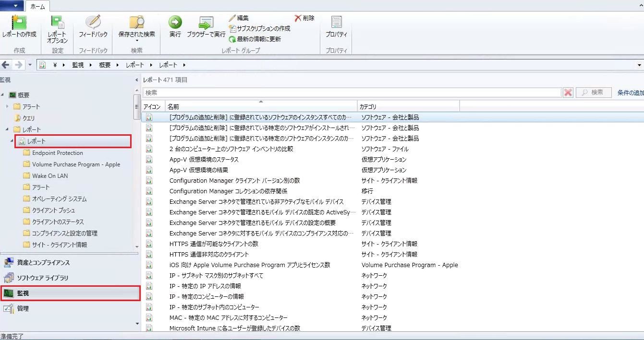
Task: Switch to 資産とコンプライアンス workspace
Action: pos(70,262)
